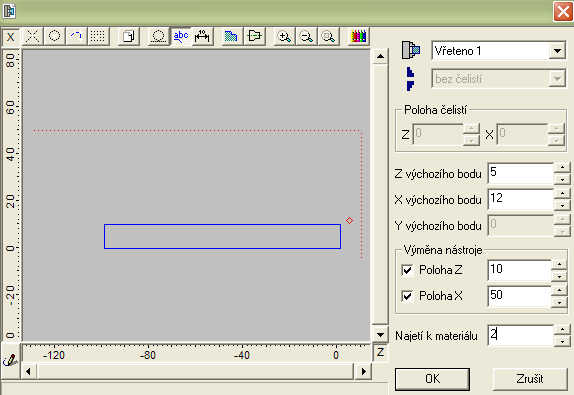Click the Zrušit cancel button
This screenshot has width=574, height=395.
click(x=530, y=379)
